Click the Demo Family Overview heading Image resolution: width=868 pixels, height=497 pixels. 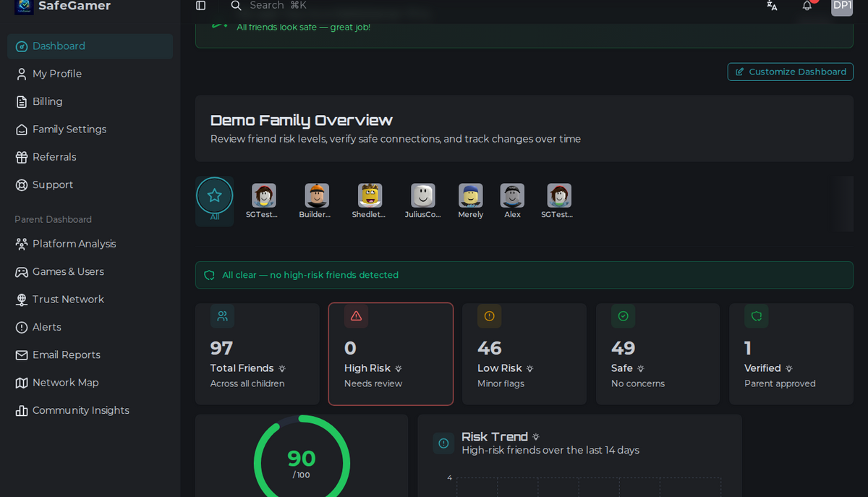[x=302, y=120]
